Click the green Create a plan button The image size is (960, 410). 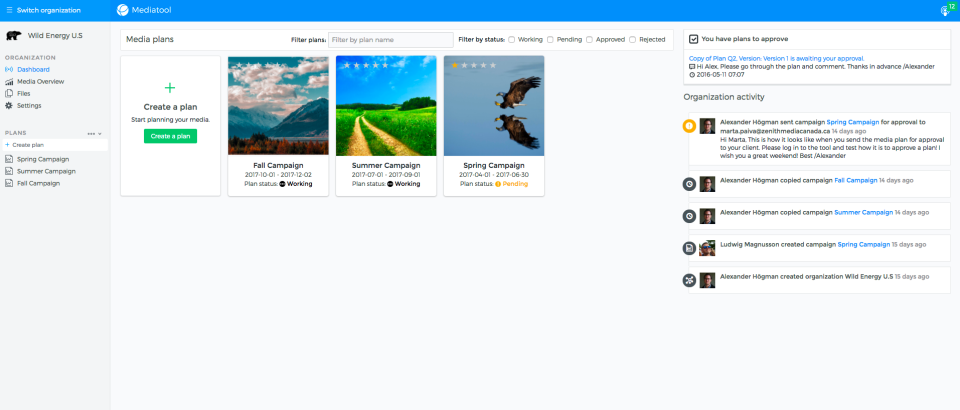[170, 136]
